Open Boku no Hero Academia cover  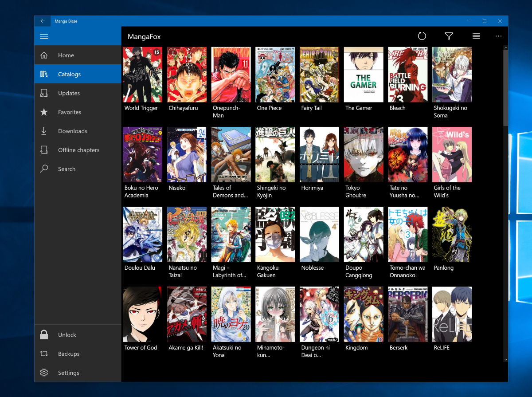click(142, 154)
